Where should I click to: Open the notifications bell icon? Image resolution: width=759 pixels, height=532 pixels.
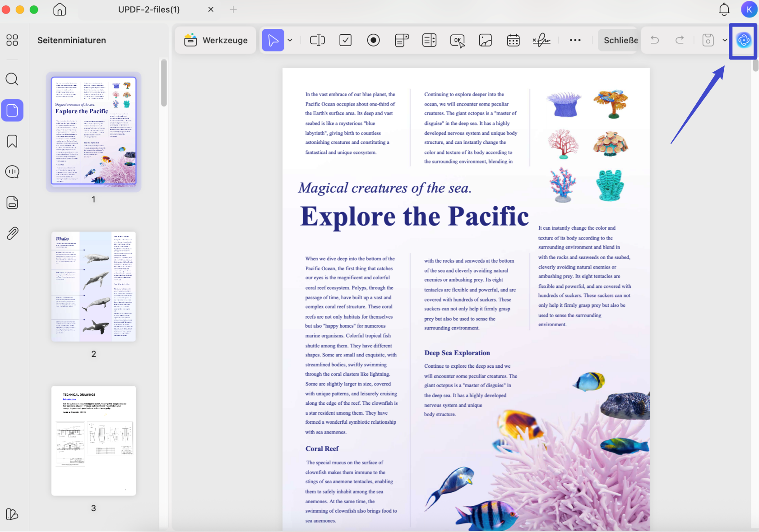[724, 9]
